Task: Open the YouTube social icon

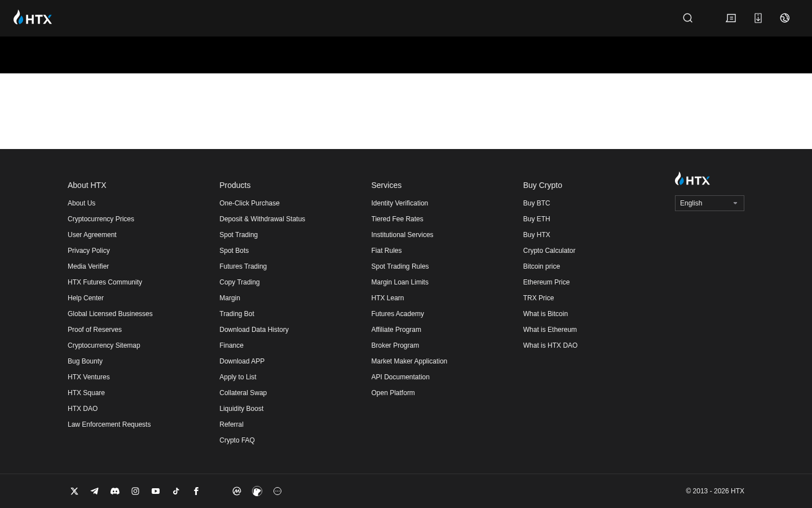Action: click(x=156, y=491)
